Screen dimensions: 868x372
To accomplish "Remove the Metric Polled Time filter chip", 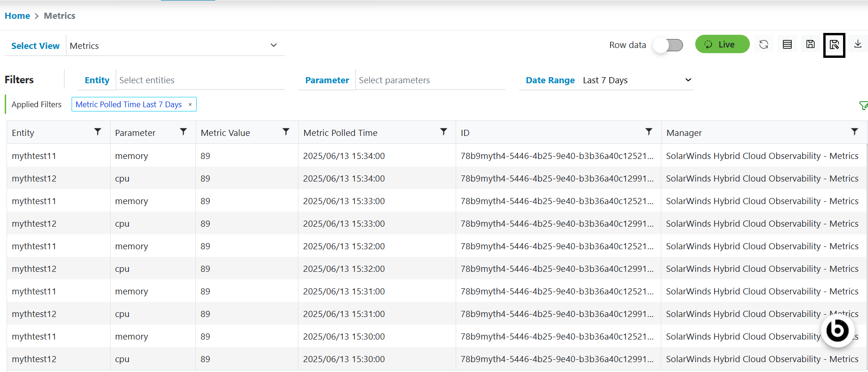I will [190, 104].
